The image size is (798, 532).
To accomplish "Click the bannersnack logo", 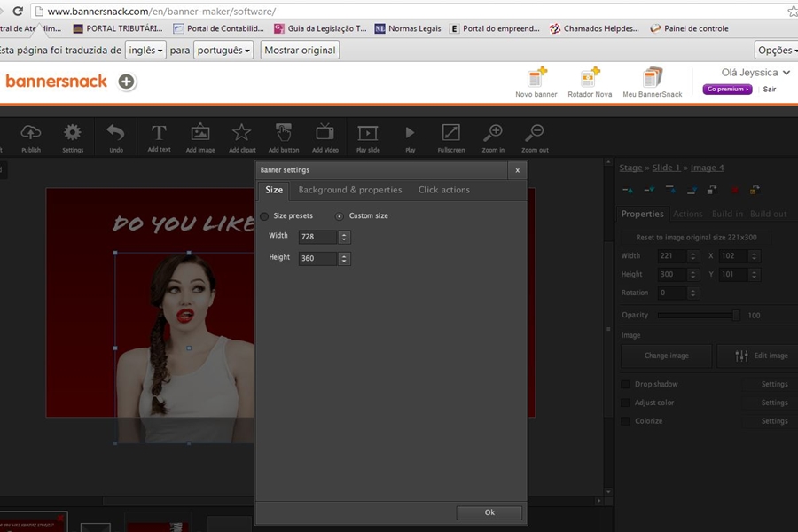I will point(57,81).
